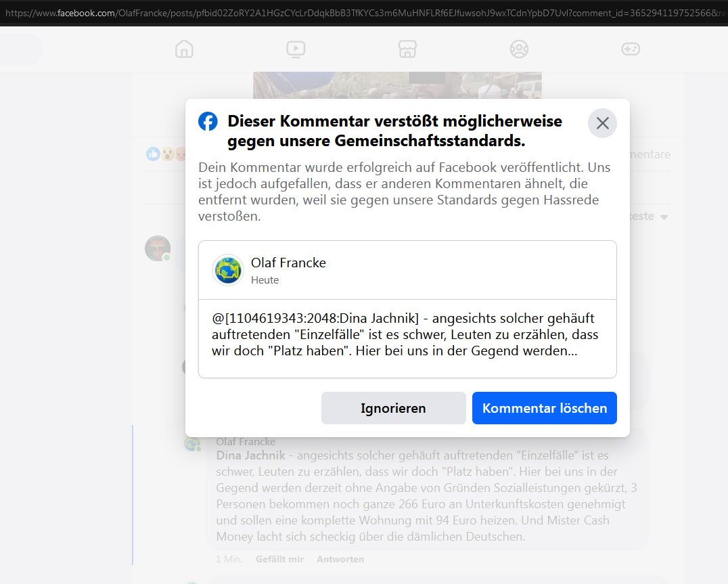Viewport: 728px width, 584px height.
Task: Click the Olaf Francke name in dialog
Action: tap(288, 263)
